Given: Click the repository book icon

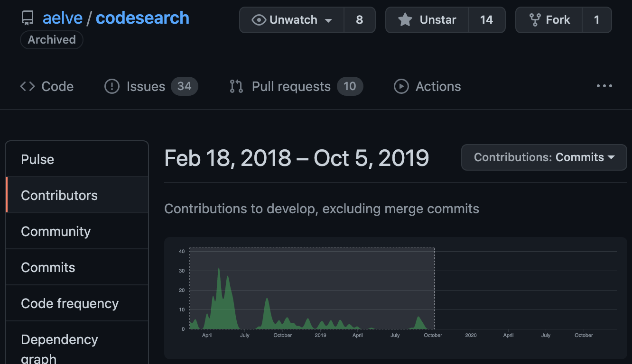Looking at the screenshot, I should tap(28, 18).
